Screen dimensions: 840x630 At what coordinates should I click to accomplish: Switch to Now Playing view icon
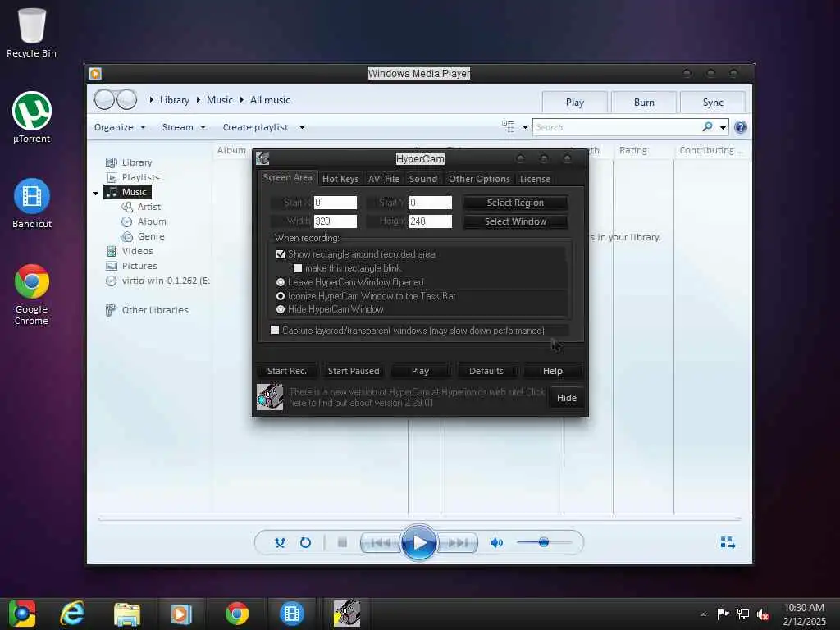[728, 543]
